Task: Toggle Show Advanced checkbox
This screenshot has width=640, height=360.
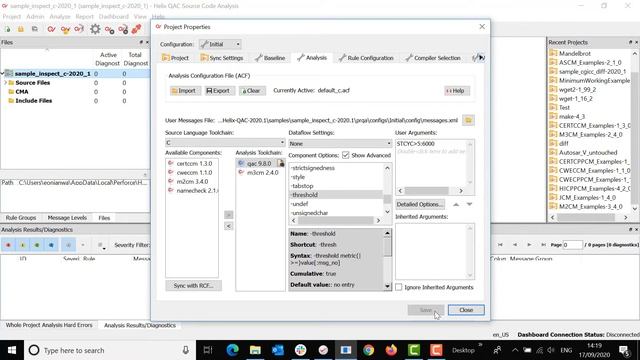Action: [x=346, y=155]
